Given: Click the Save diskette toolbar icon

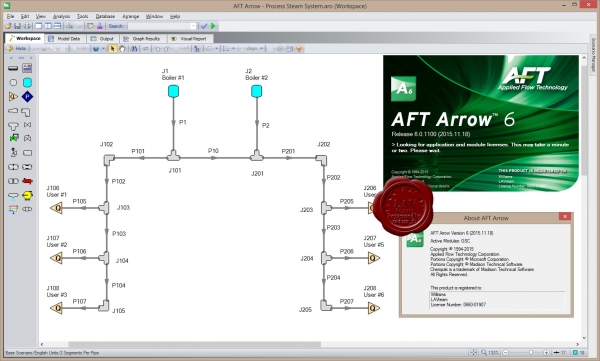Looking at the screenshot, I should click(x=18, y=26).
